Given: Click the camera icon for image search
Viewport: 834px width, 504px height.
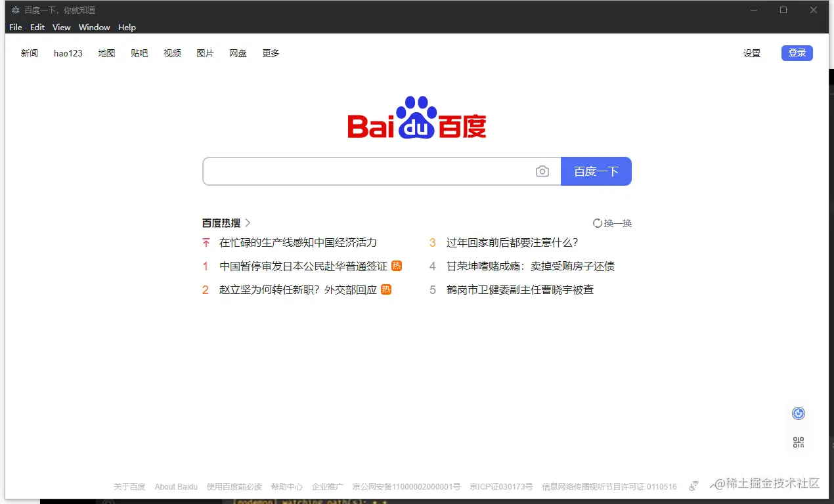Looking at the screenshot, I should [542, 171].
